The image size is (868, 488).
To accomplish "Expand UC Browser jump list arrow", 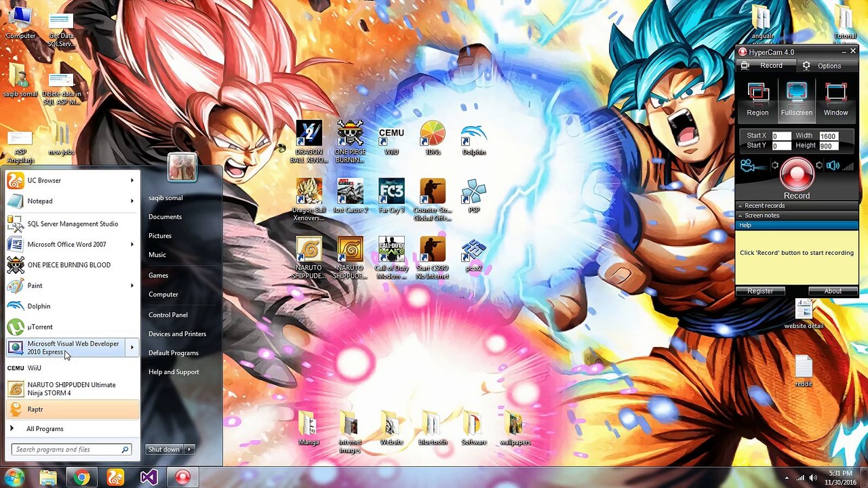I will point(132,180).
